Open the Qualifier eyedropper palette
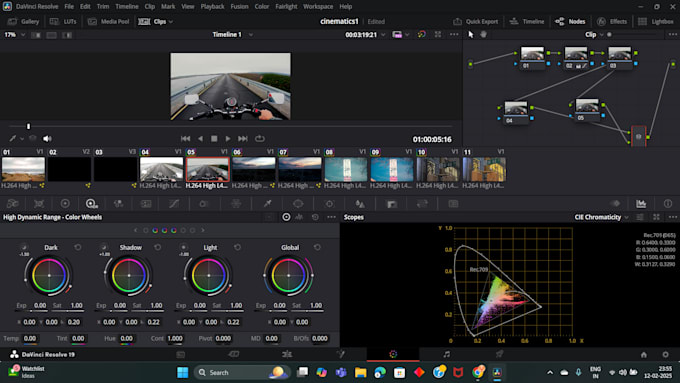Image resolution: width=680 pixels, height=383 pixels. [x=268, y=203]
